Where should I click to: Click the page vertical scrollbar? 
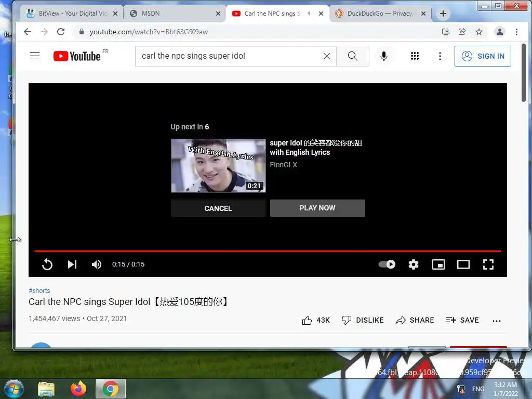point(524,73)
